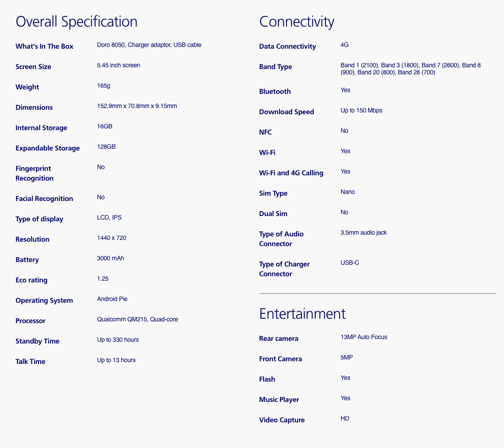Click the 3.5mm audio jack value
The width and height of the screenshot is (504, 448).
point(363,232)
